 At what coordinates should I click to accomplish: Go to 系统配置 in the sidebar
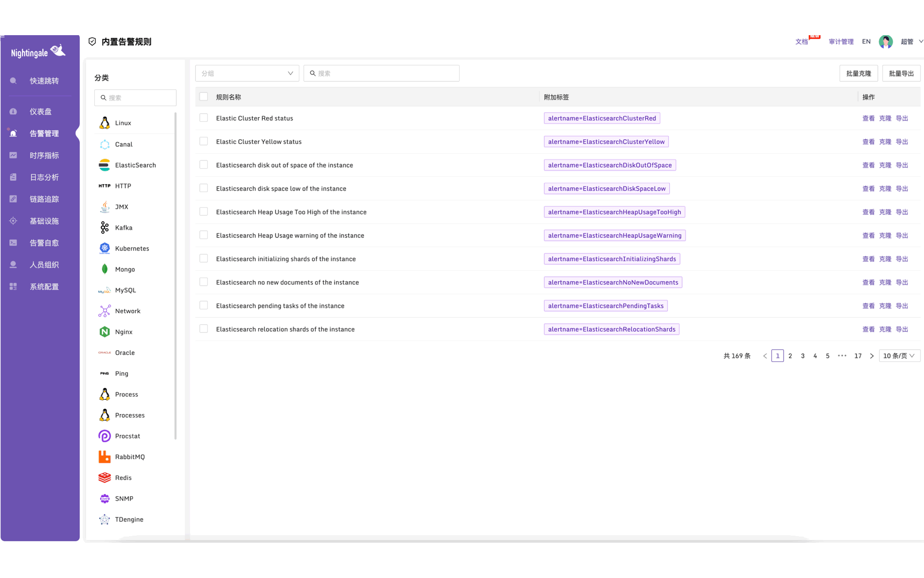[44, 287]
